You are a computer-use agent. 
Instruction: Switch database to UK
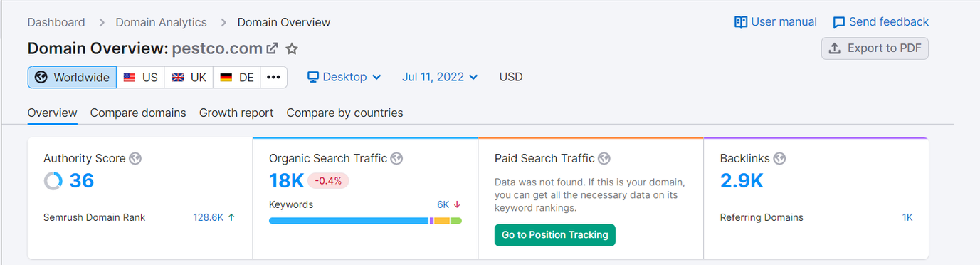click(x=189, y=77)
